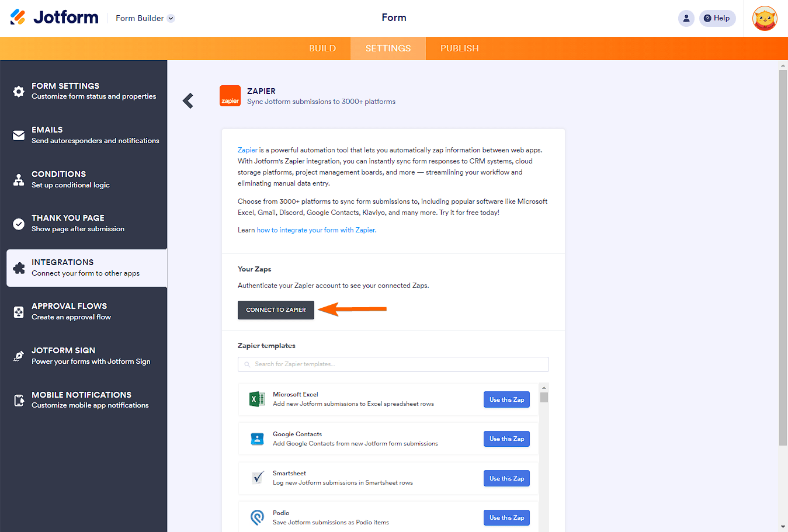Select 'Sync Jotform submissions to 3000+ platforms' subtitle
The width and height of the screenshot is (788, 532).
click(321, 102)
